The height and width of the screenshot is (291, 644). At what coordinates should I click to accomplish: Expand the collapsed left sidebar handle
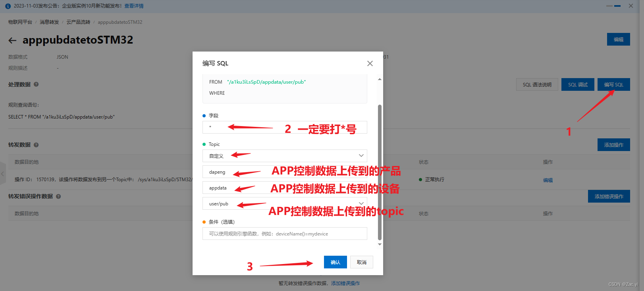[x=3, y=174]
